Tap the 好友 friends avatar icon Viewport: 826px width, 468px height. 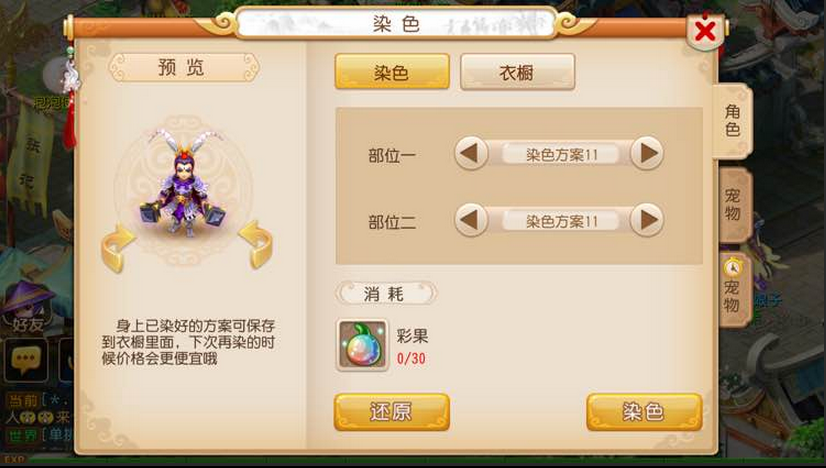pyautogui.click(x=29, y=307)
